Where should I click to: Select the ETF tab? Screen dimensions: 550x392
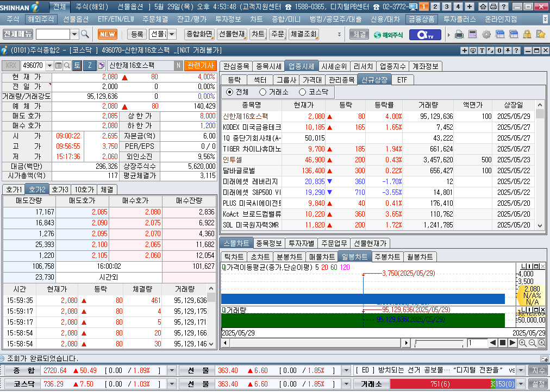402,80
